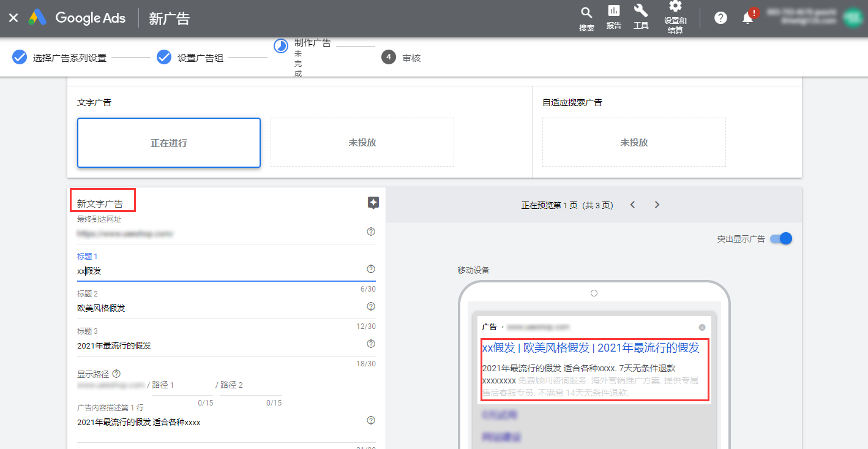Image resolution: width=868 pixels, height=449 pixels.
Task: Close the new ad editor with X
Action: point(13,18)
